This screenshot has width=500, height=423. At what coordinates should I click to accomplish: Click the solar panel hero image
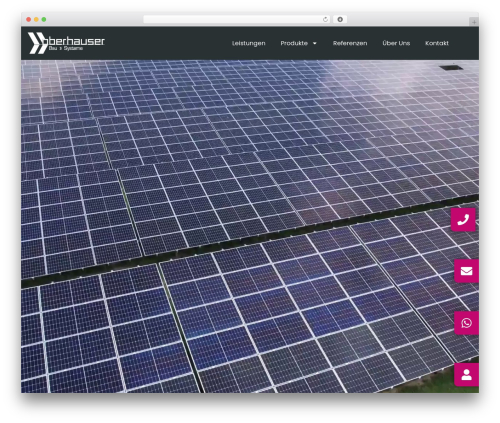(x=250, y=226)
